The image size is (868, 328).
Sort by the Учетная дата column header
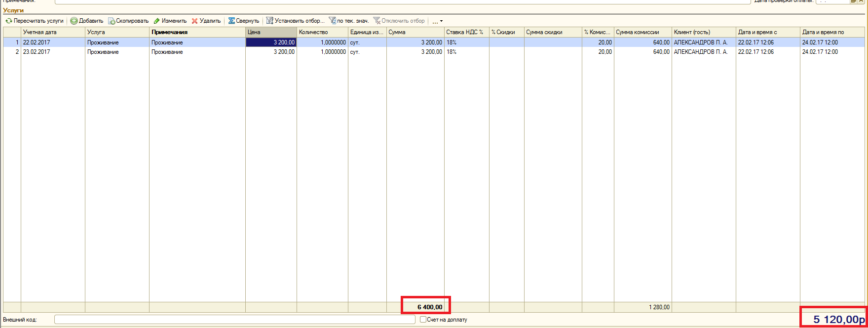click(x=53, y=32)
